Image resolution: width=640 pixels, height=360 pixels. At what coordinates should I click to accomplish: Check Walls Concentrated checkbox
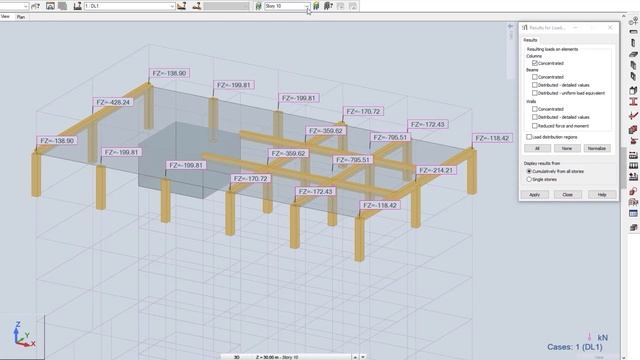(x=535, y=109)
